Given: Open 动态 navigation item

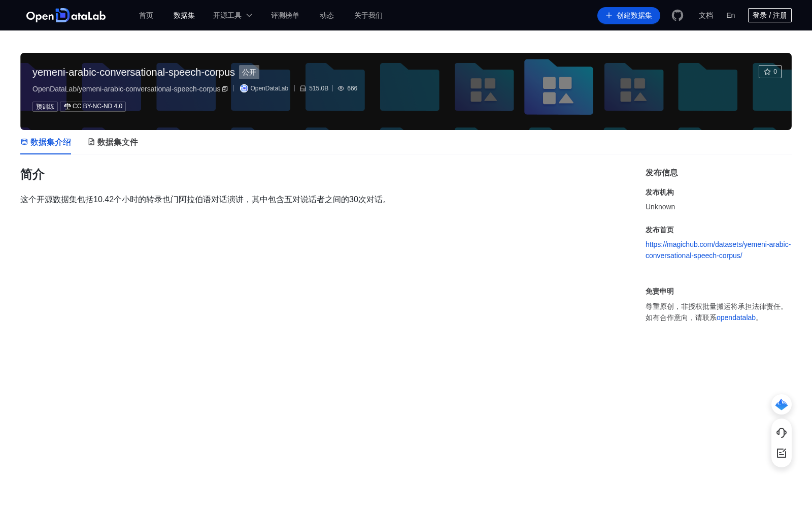Looking at the screenshot, I should (x=327, y=15).
